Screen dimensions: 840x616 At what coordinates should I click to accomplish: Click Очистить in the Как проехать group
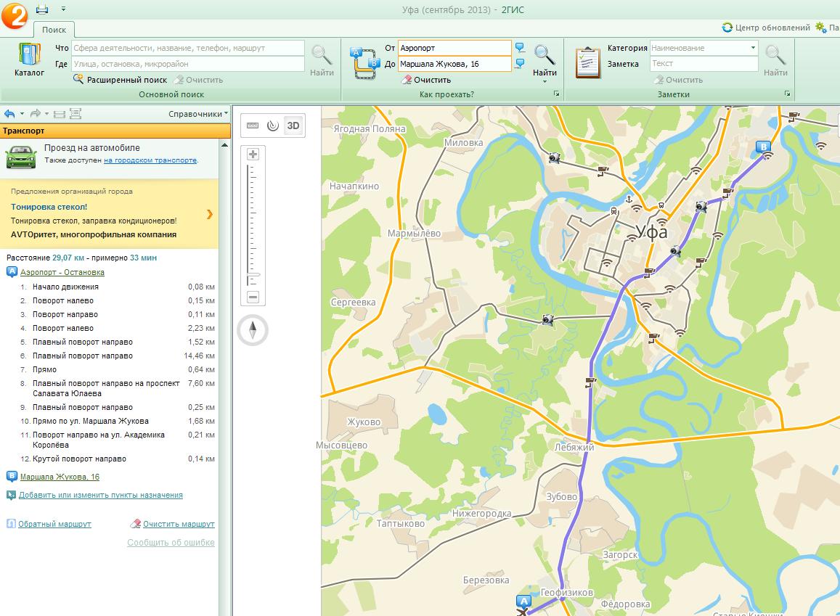tap(426, 80)
